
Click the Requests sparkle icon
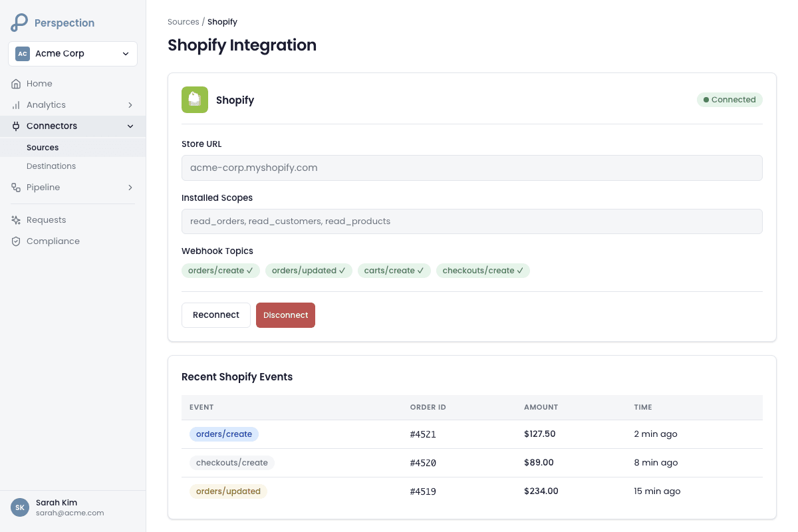point(16,220)
